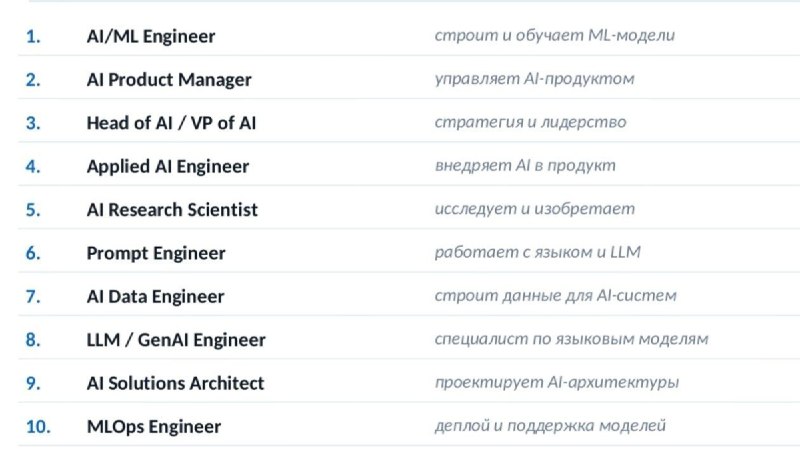
Task: Click the 'управляет AI-продуктом' description text
Action: [534, 79]
